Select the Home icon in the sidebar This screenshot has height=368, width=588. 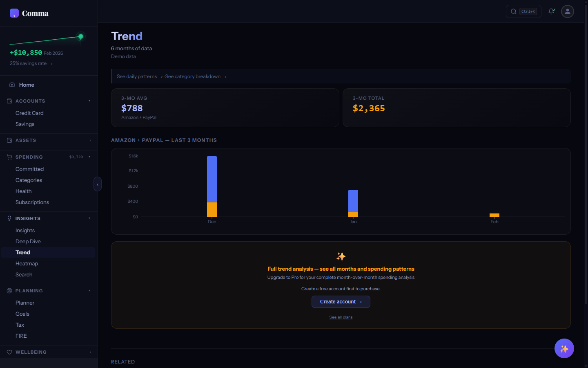point(12,84)
